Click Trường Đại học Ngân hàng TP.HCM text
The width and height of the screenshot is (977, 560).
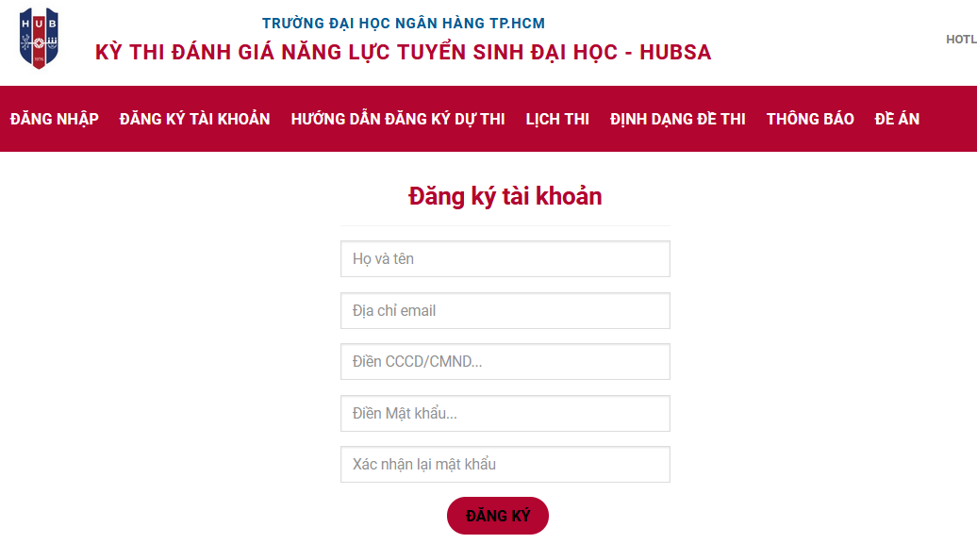pyautogui.click(x=404, y=23)
